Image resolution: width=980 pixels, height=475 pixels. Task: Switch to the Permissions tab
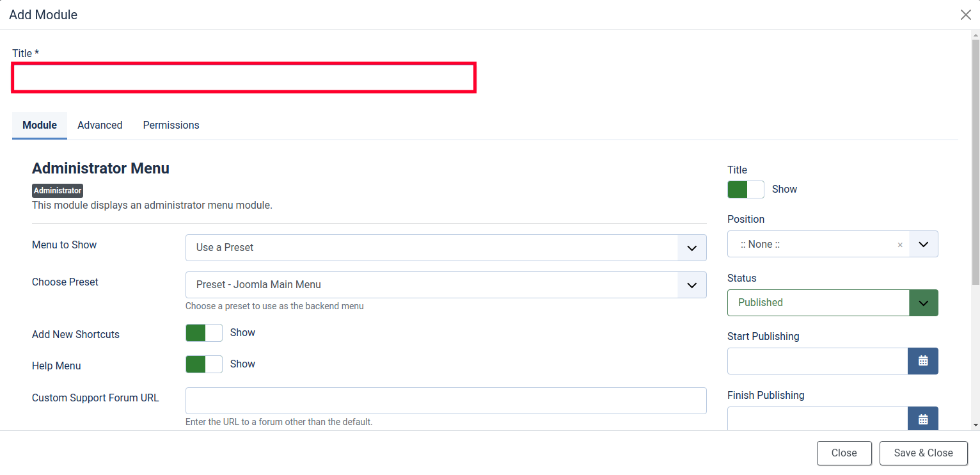[171, 125]
